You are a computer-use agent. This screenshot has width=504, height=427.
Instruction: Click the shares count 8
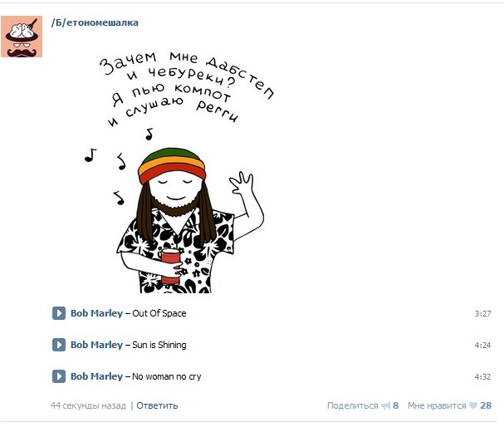(396, 405)
